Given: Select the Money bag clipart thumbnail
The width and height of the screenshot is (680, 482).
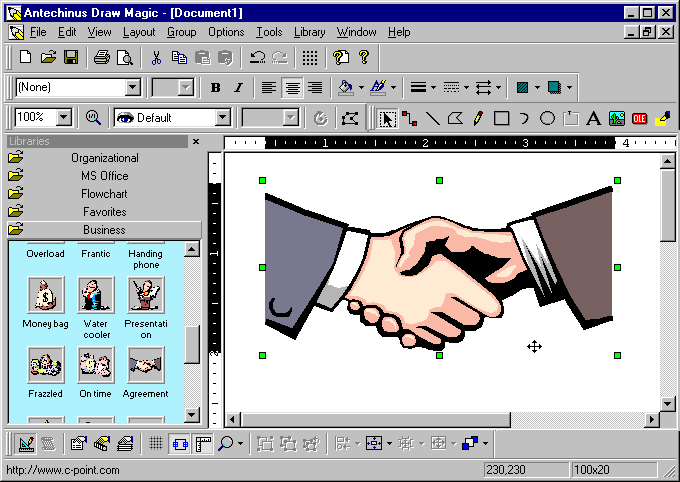Looking at the screenshot, I should pyautogui.click(x=45, y=295).
